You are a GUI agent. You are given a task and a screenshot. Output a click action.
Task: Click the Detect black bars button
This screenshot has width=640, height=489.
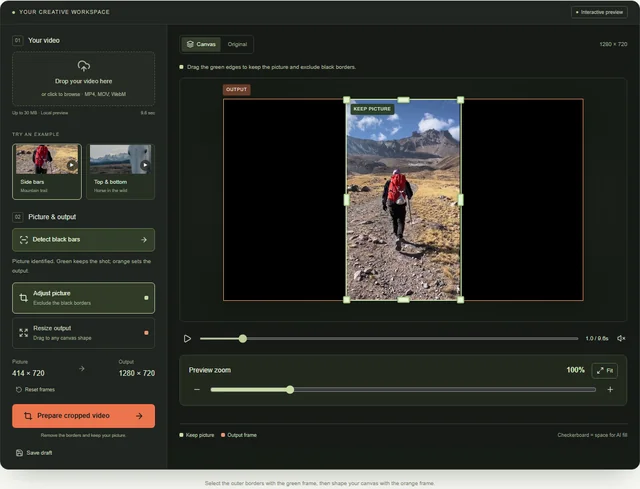pyautogui.click(x=83, y=240)
